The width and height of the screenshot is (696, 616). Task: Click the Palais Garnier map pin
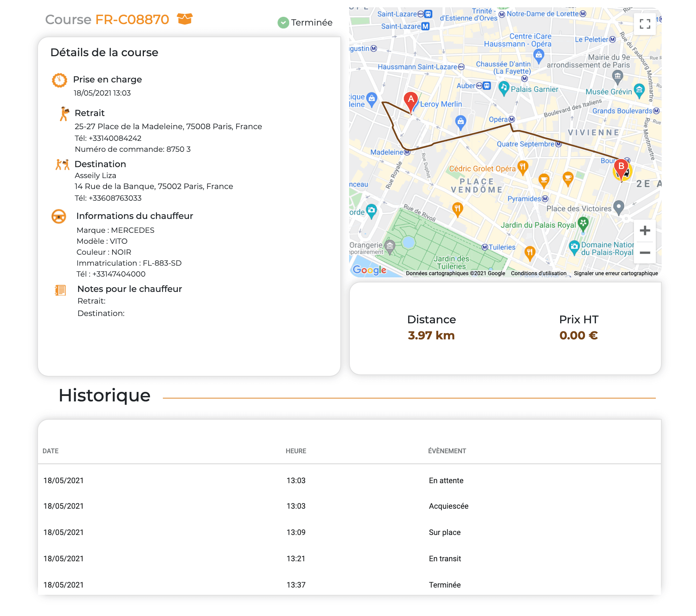click(x=504, y=89)
